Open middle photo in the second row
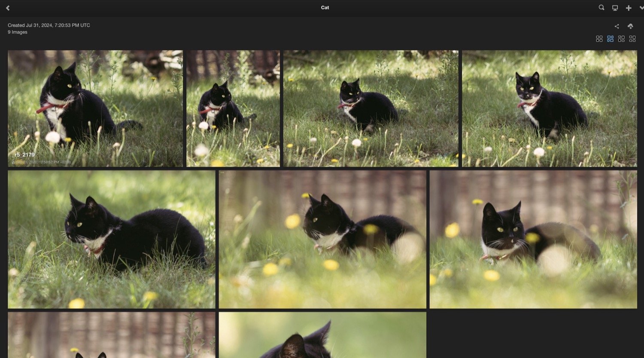The height and width of the screenshot is (358, 644). [322, 239]
